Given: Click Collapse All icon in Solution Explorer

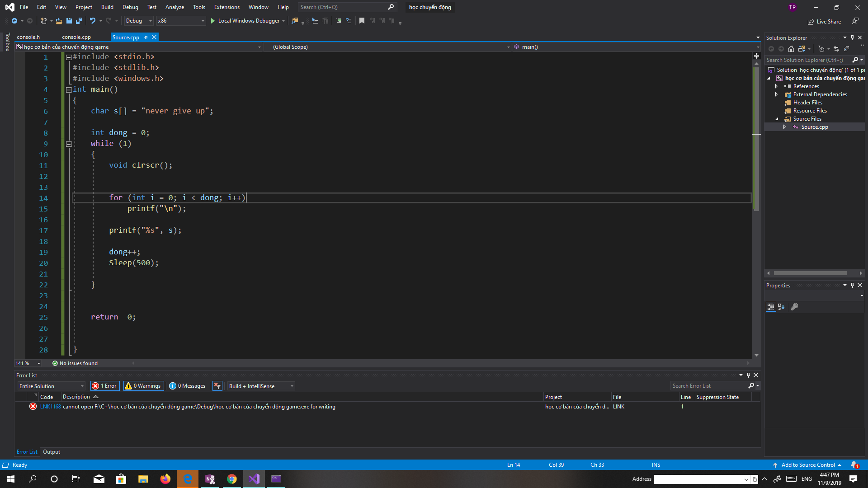Looking at the screenshot, I should pos(846,49).
